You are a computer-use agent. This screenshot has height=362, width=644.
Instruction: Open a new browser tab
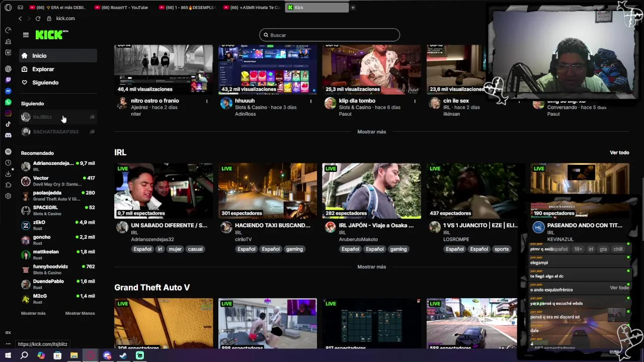pyautogui.click(x=353, y=8)
